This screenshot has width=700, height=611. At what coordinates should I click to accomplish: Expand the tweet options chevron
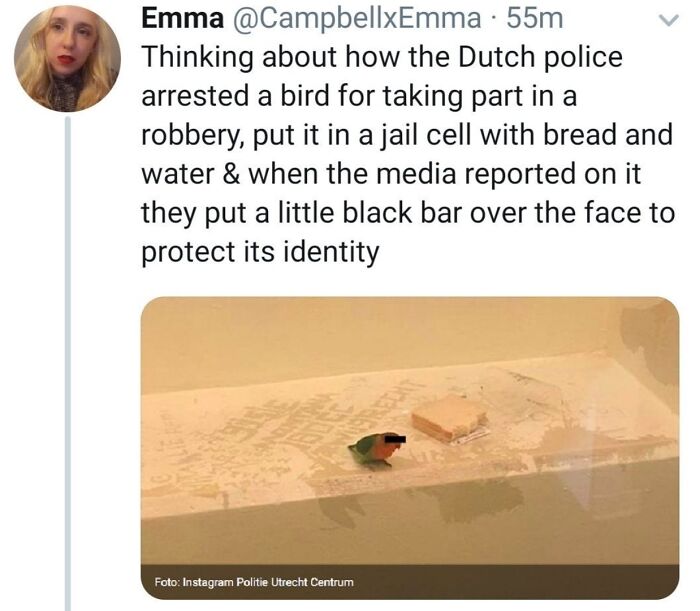[668, 20]
